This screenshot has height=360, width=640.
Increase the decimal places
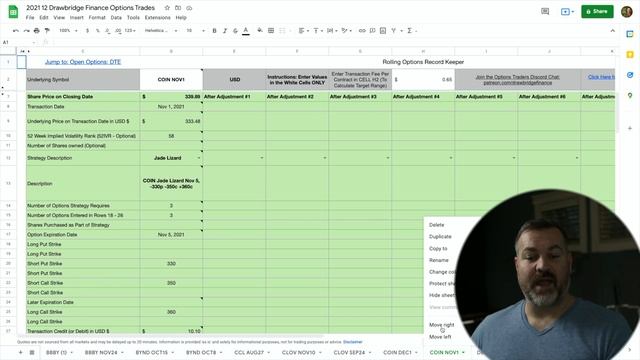tap(118, 31)
